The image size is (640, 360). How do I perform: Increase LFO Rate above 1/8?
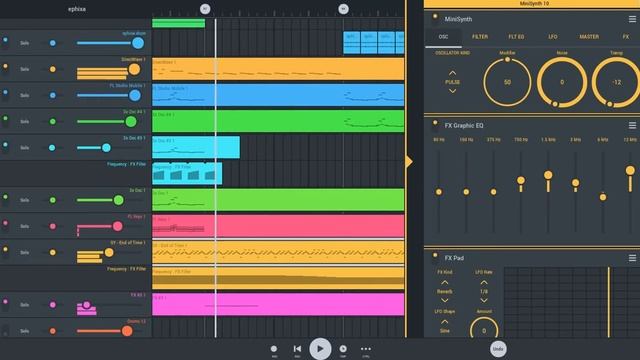[x=484, y=282]
